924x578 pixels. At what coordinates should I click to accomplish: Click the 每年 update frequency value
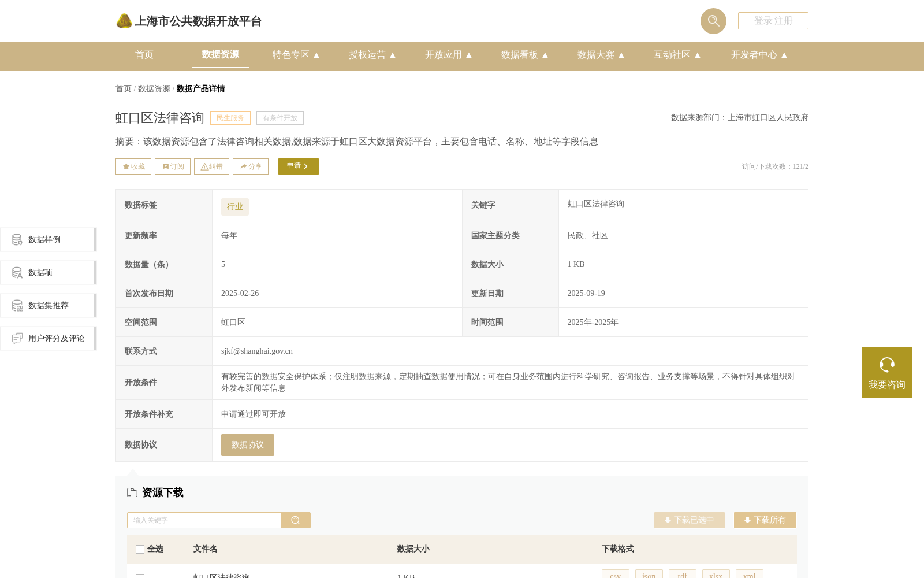[229, 236]
